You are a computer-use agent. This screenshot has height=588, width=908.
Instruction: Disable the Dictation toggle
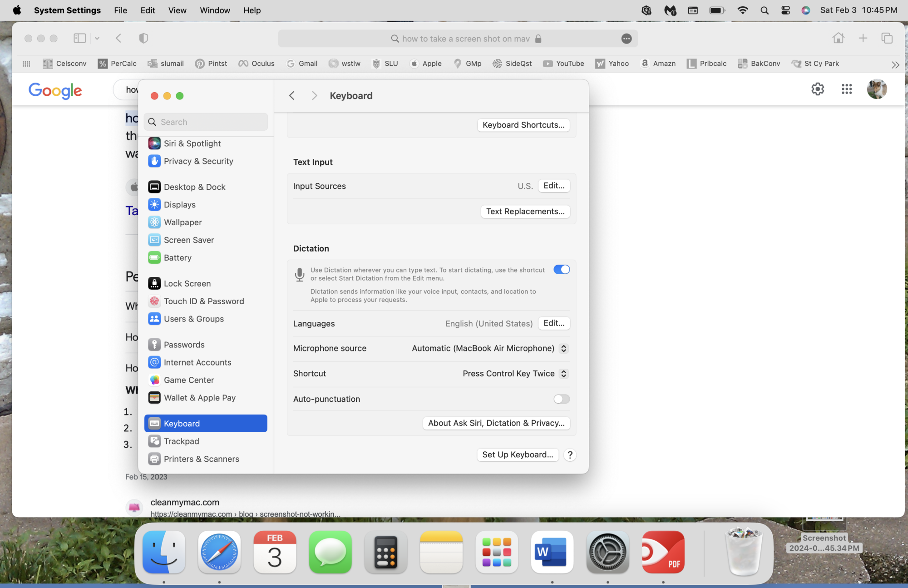click(561, 270)
